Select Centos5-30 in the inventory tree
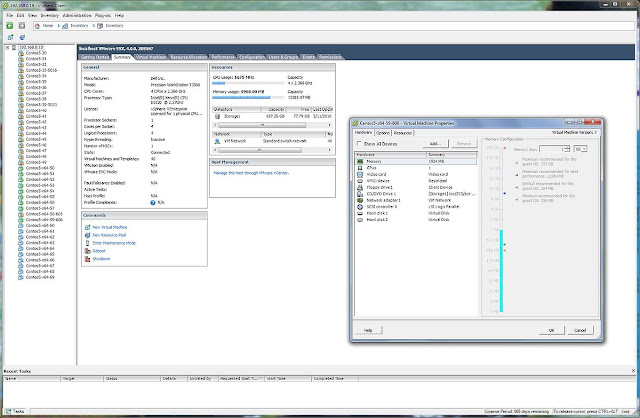Viewport: 640px width, 418px height. [36, 53]
